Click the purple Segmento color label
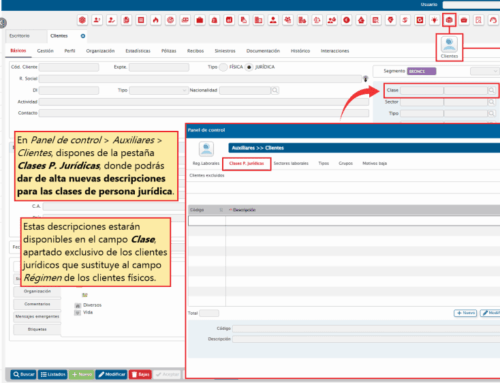 421,71
